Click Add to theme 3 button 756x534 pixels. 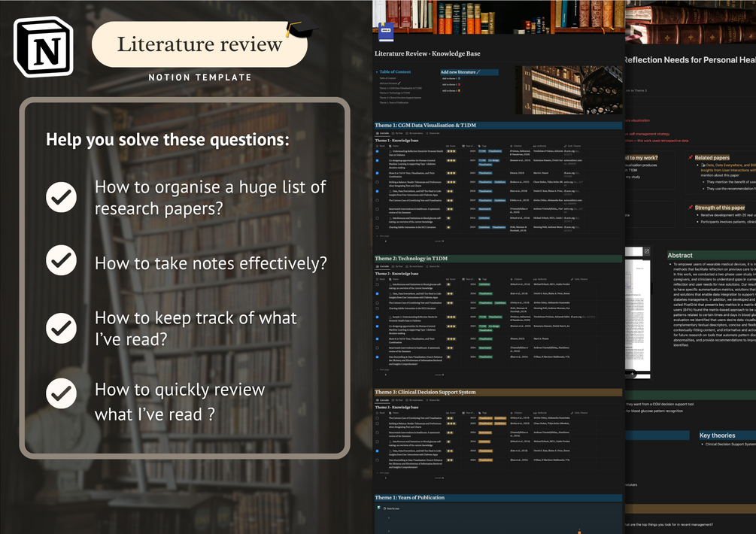(x=451, y=90)
